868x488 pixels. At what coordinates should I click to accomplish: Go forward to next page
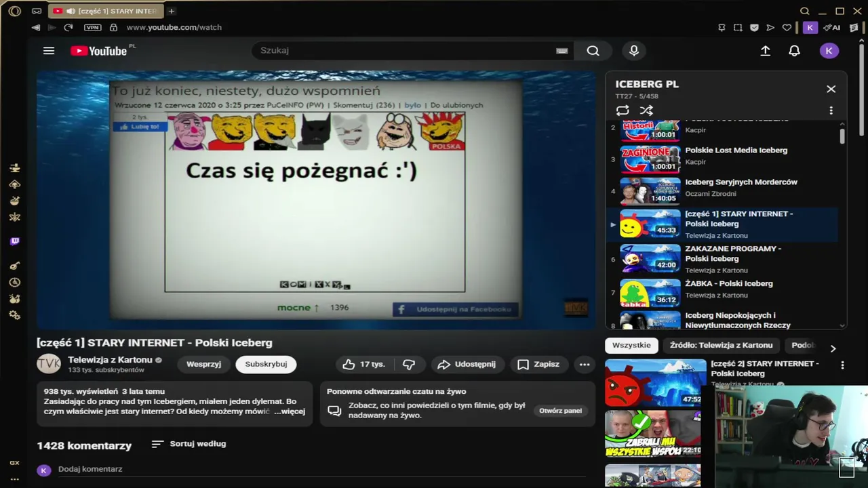pyautogui.click(x=52, y=28)
